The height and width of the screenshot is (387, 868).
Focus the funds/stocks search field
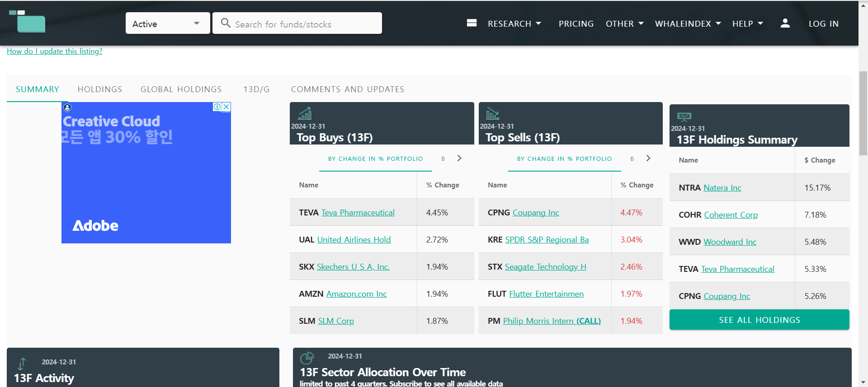[x=297, y=23]
